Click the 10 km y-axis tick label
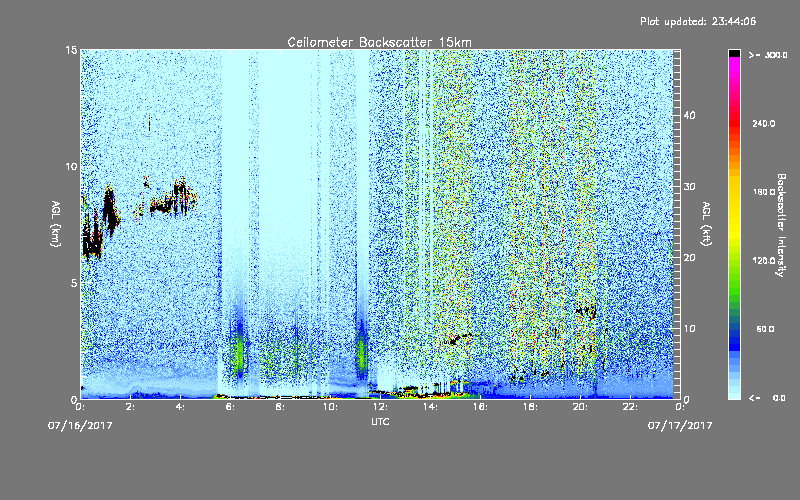Image resolution: width=800 pixels, height=500 pixels. [71, 166]
